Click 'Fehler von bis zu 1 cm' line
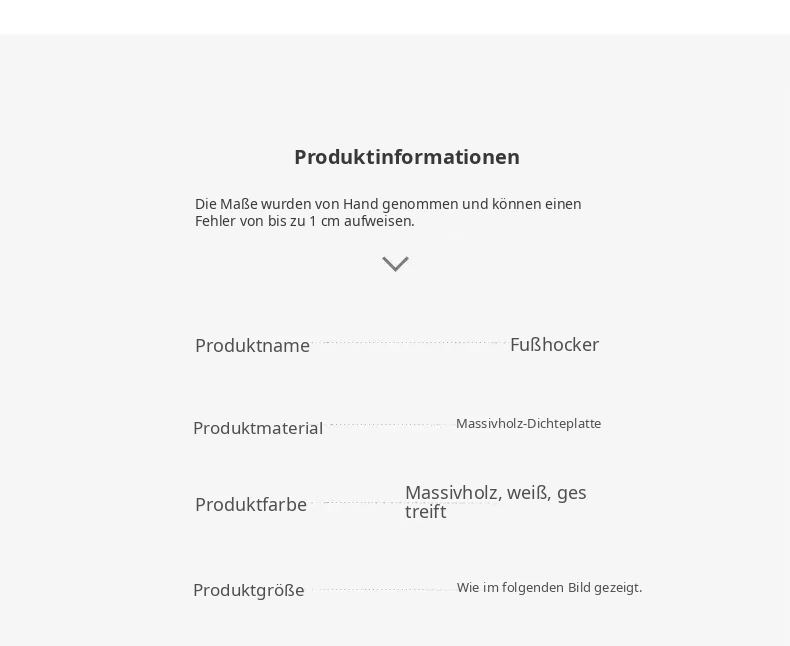 click(x=305, y=221)
